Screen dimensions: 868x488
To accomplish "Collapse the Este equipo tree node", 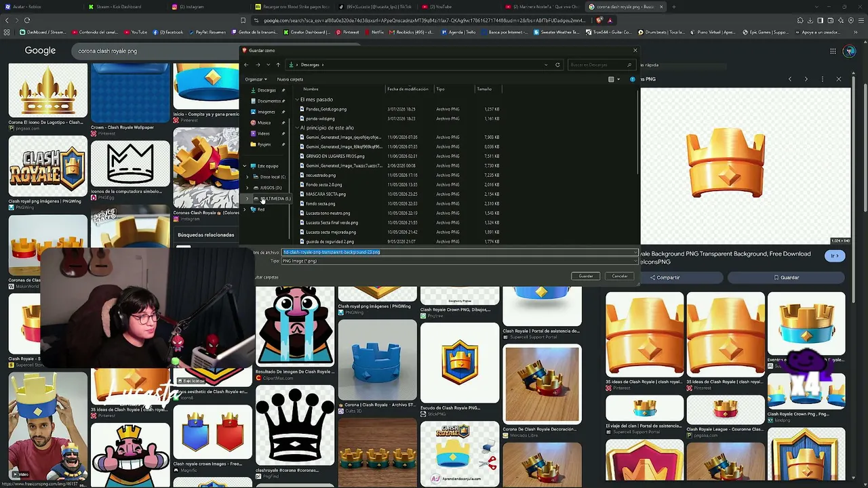I will point(246,166).
